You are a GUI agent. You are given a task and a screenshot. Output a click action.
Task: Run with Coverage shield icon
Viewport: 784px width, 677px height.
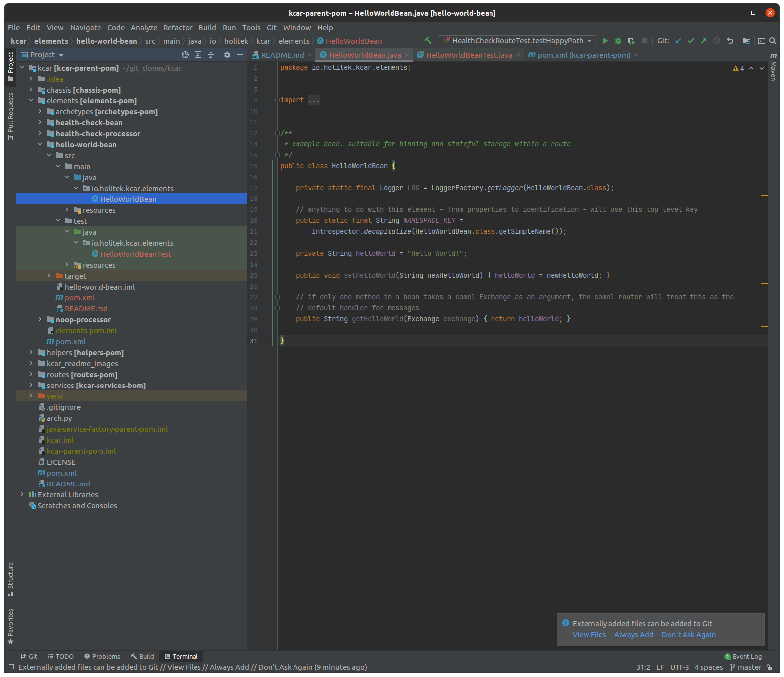click(631, 41)
